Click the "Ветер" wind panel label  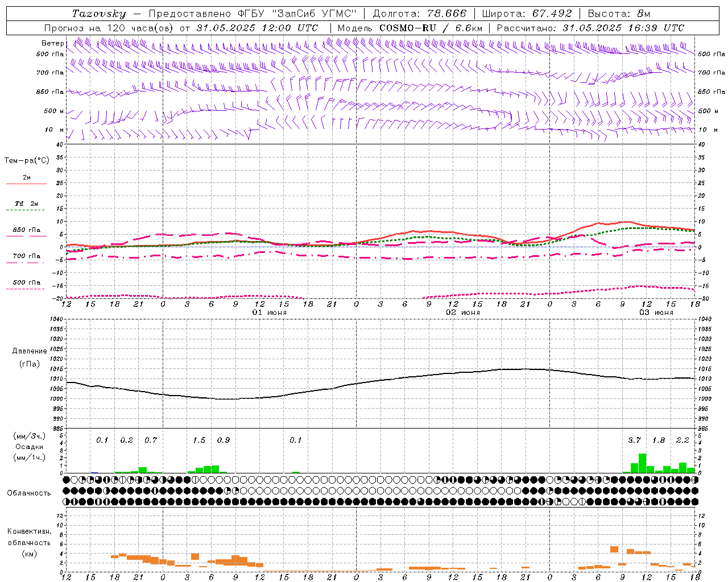(52, 43)
